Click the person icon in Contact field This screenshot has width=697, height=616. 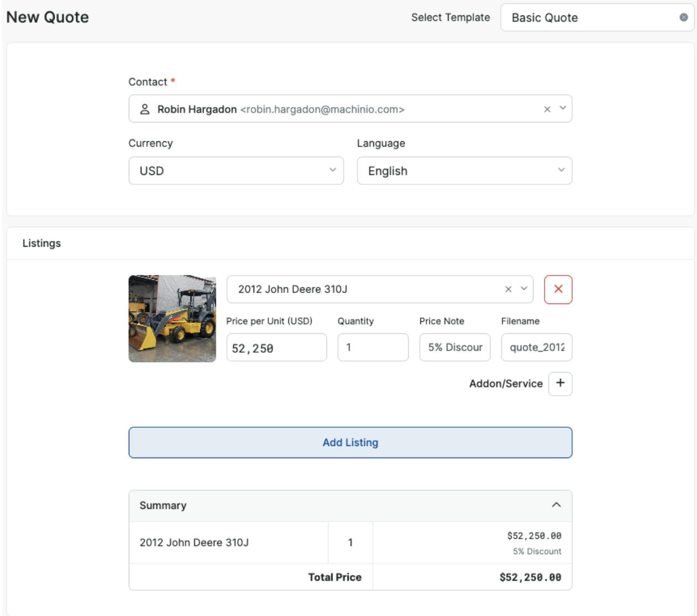coord(145,109)
